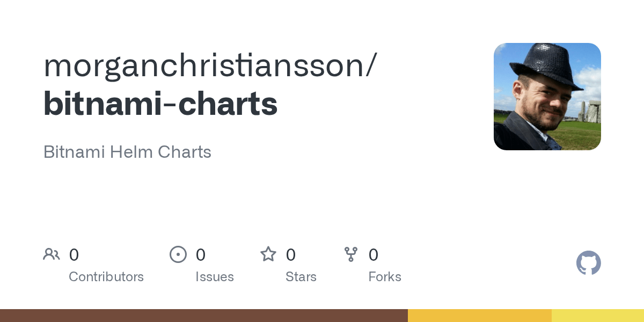Click the stars count number

(291, 255)
